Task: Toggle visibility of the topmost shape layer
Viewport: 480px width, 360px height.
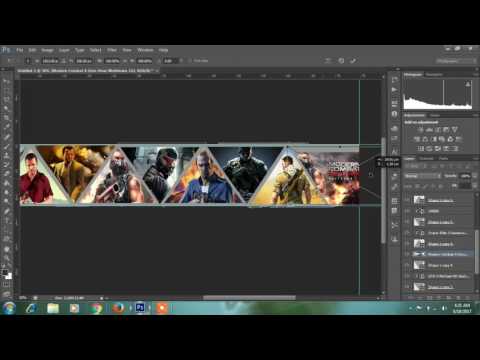Action: [x=407, y=200]
